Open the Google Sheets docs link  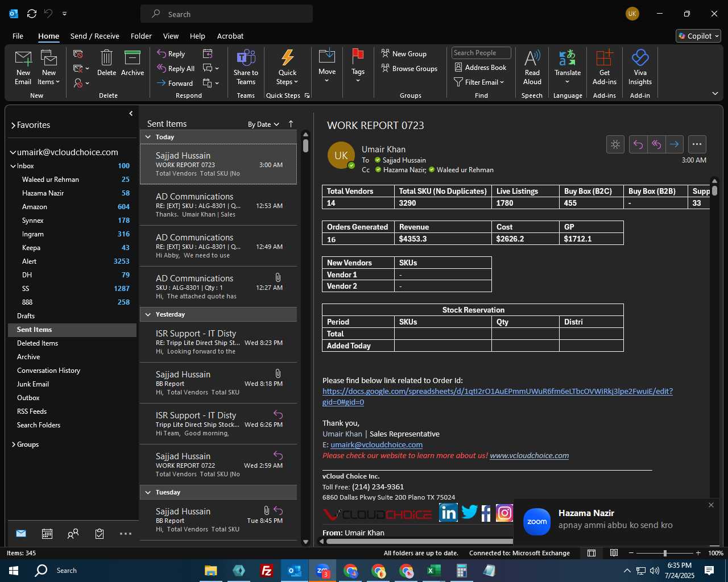[x=498, y=397]
